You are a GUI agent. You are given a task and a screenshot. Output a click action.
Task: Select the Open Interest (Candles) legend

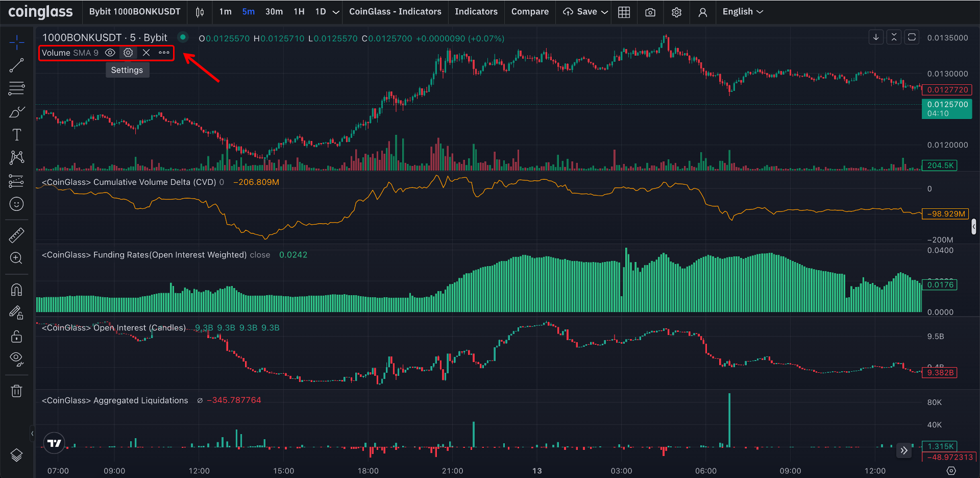point(114,328)
